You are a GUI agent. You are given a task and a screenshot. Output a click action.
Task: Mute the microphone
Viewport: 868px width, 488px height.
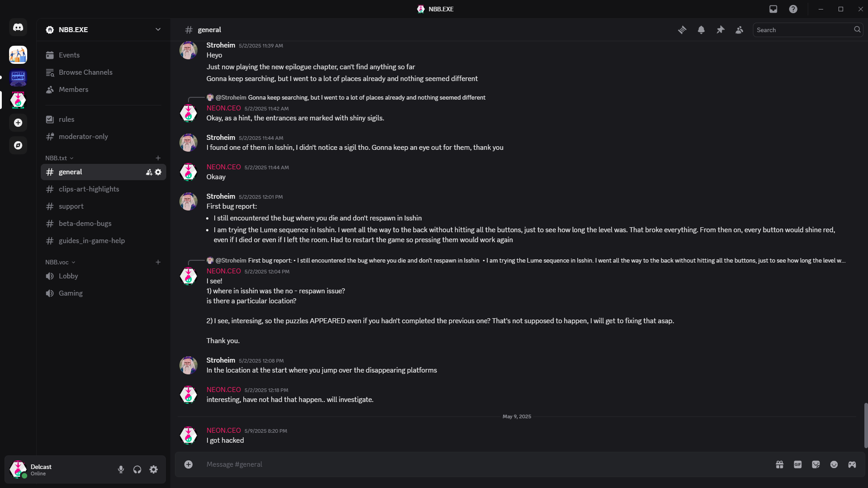click(121, 469)
